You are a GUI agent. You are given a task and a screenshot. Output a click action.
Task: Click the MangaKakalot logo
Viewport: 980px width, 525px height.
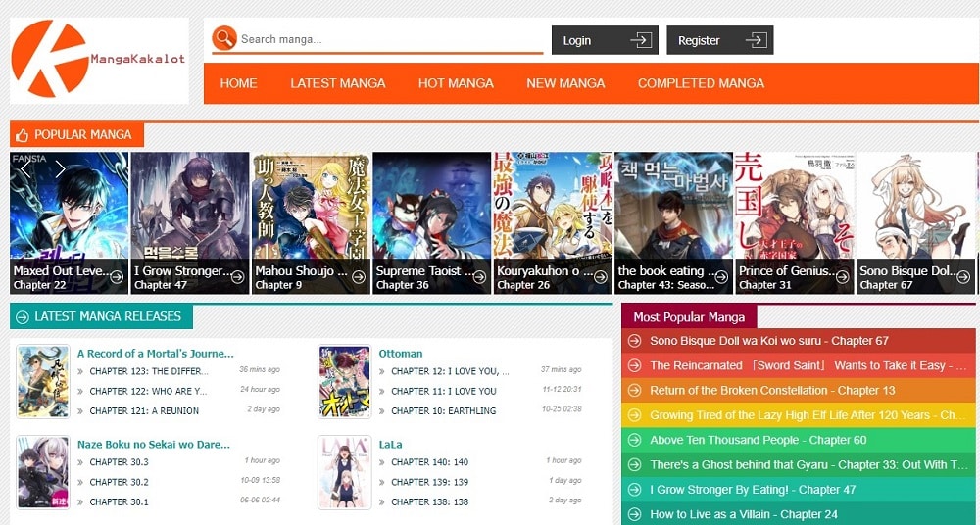click(99, 60)
